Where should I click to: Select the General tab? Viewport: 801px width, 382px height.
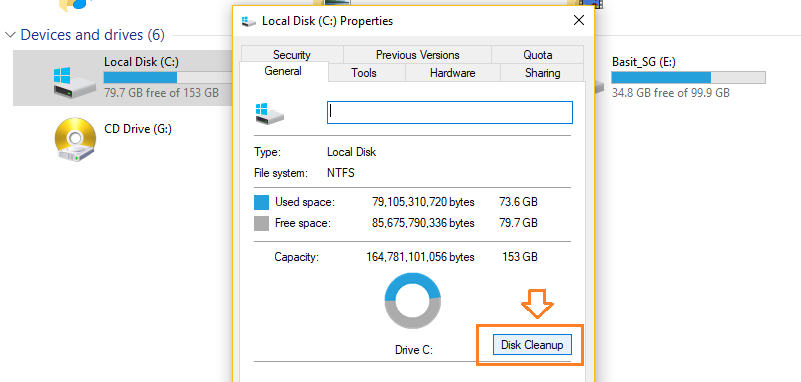283,71
